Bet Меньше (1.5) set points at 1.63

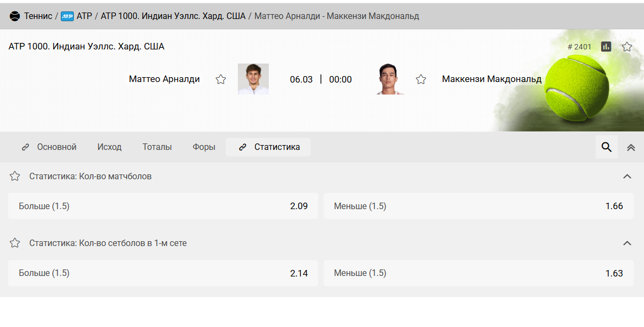pos(478,273)
